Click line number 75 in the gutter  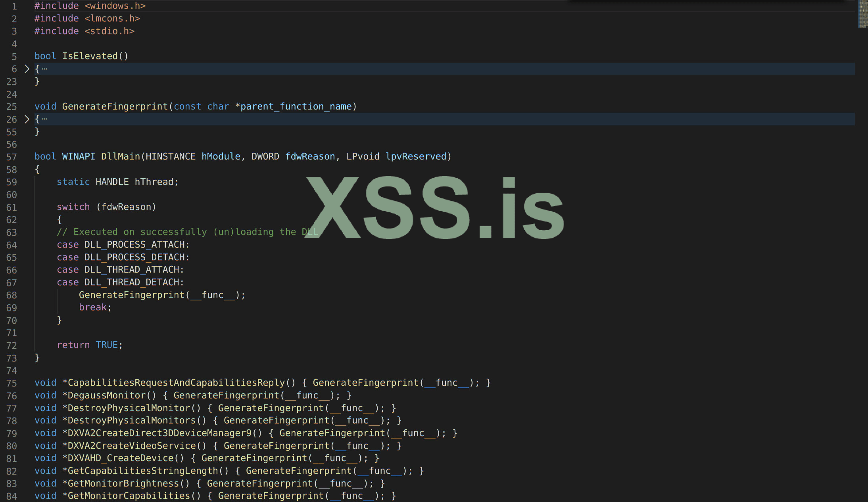12,383
